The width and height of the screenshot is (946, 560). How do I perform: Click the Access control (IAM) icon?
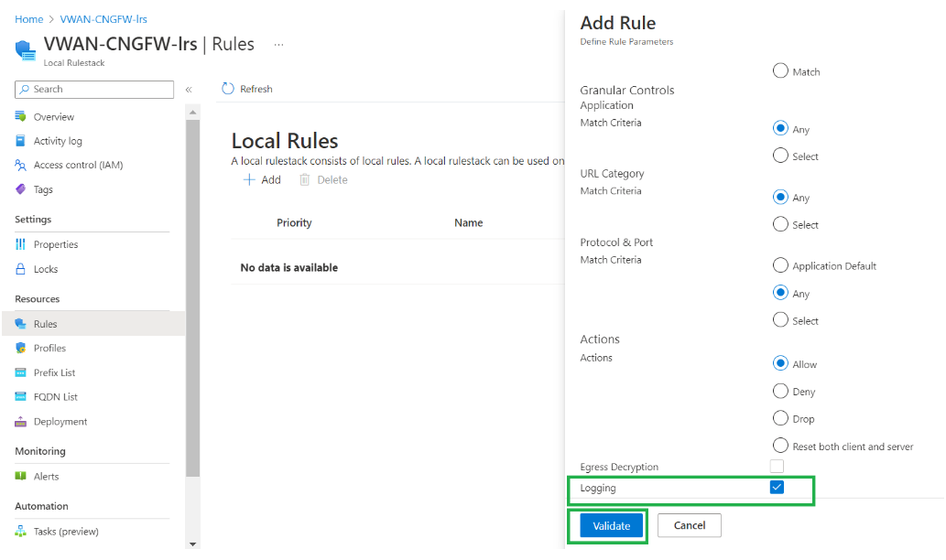click(21, 165)
